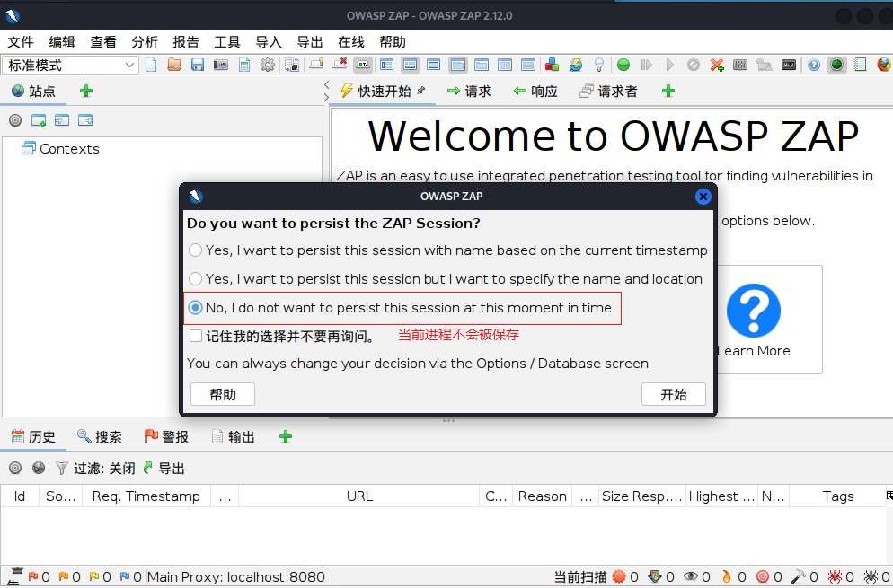Image resolution: width=893 pixels, height=588 pixels.
Task: Launch browser with the Firefox icon
Action: click(x=884, y=65)
